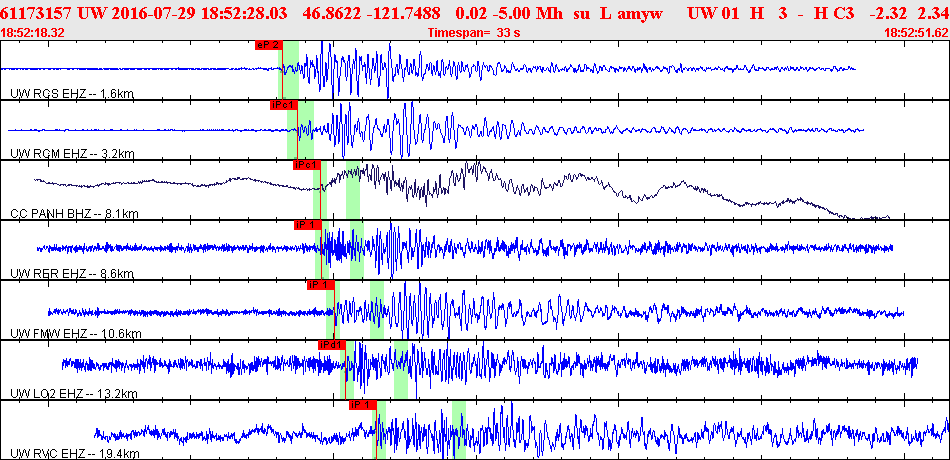
Task: Click the Timespan 33 s label
Action: pos(474,33)
